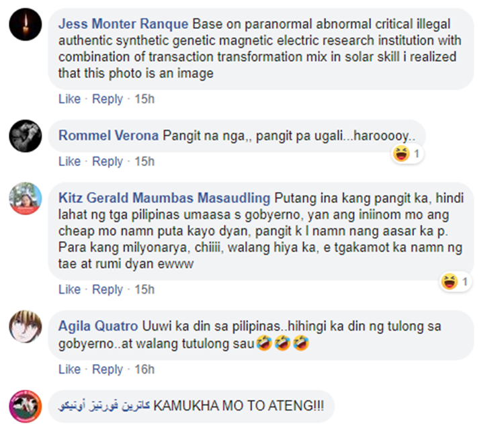Visit Kitz Gerald Maumbas Masaudling's name link
The image size is (504, 424).
164,198
